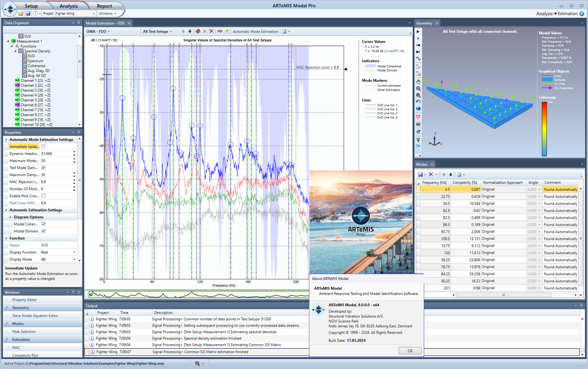Click the blue undo rotate arrow icon
Screen dimensions: 588x369
click(x=418, y=102)
